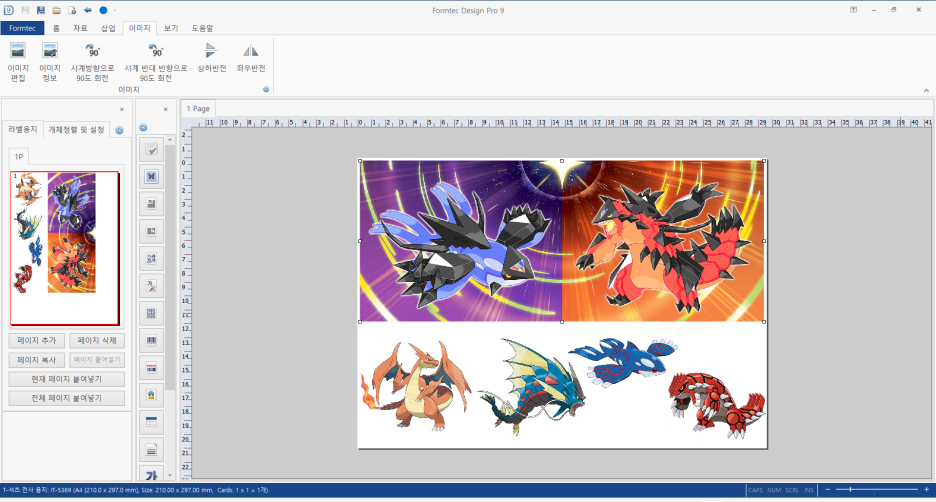Select the portrait badge icon in vertical toolbox
Screen dimensions: 936x502
tap(152, 395)
